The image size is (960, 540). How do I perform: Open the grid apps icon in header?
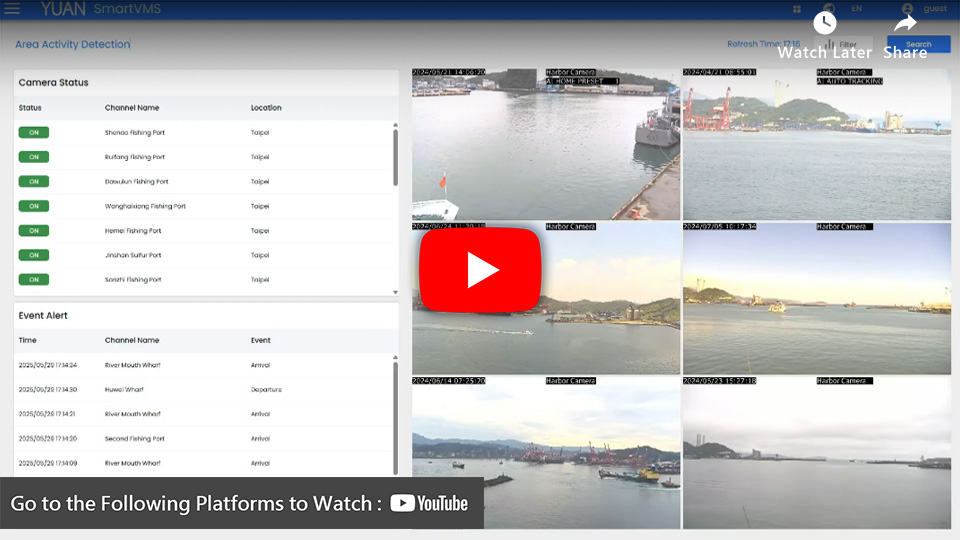797,9
